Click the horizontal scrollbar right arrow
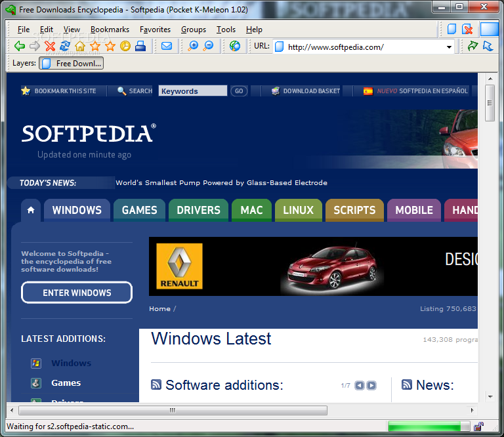This screenshot has height=437, width=504. [x=472, y=410]
